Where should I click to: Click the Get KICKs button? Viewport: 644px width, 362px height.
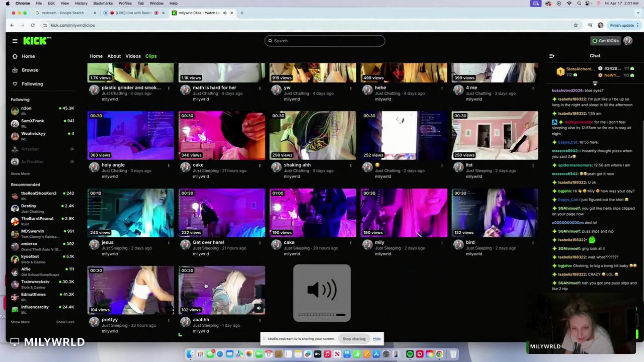(x=605, y=41)
